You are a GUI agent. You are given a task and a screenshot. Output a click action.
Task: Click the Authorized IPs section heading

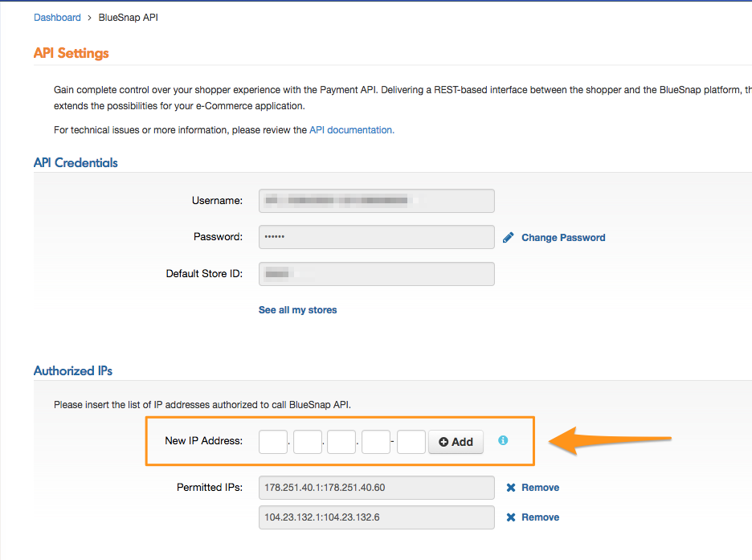click(73, 370)
